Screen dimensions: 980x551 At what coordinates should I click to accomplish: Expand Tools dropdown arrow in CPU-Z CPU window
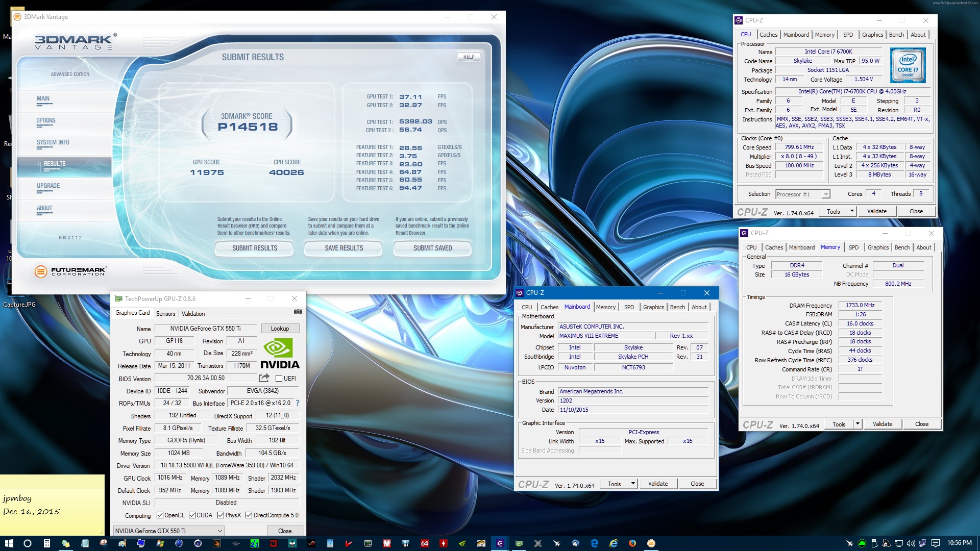(851, 211)
